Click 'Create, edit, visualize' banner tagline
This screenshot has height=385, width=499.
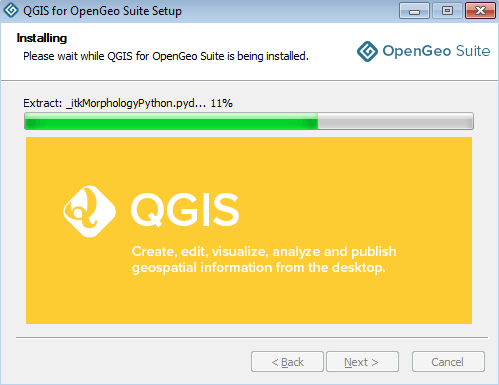(x=264, y=260)
